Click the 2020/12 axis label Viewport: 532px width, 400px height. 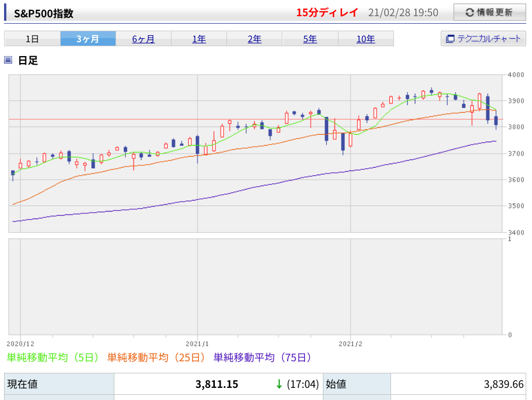click(20, 343)
